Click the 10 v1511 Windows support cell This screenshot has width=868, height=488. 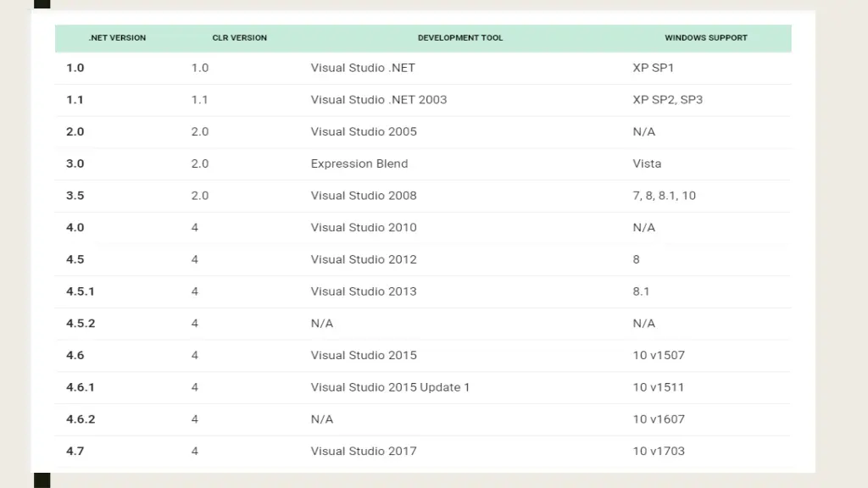(x=659, y=387)
